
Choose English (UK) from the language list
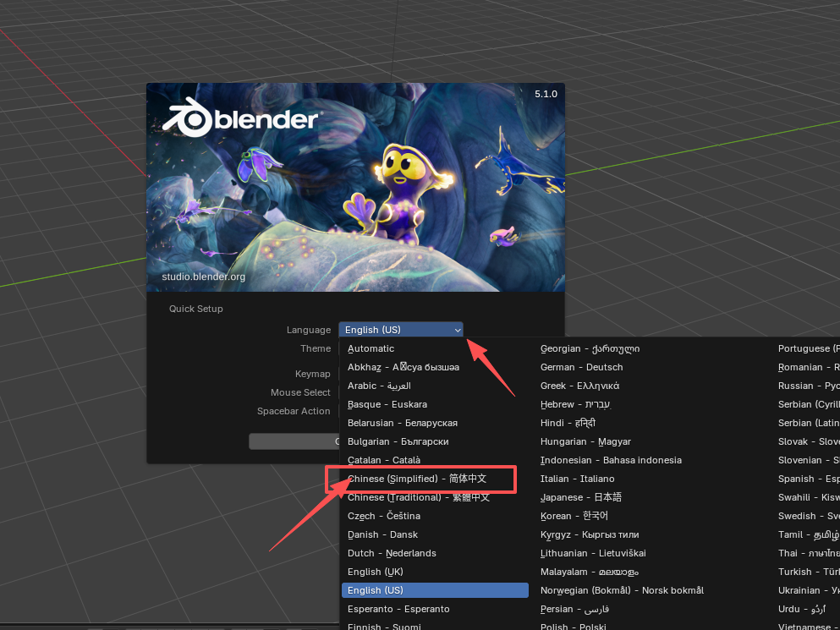(375, 572)
